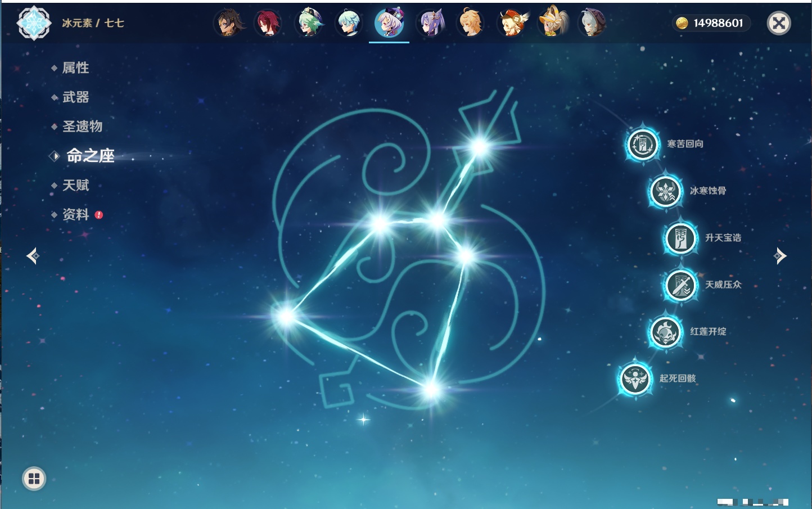Click the 冰元素 / 七七 title text
812x509 pixels.
pyautogui.click(x=93, y=23)
